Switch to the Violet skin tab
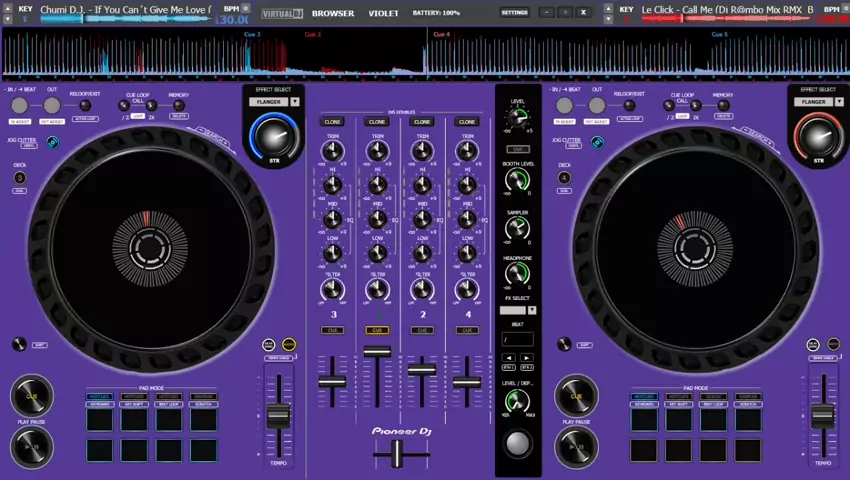 384,13
